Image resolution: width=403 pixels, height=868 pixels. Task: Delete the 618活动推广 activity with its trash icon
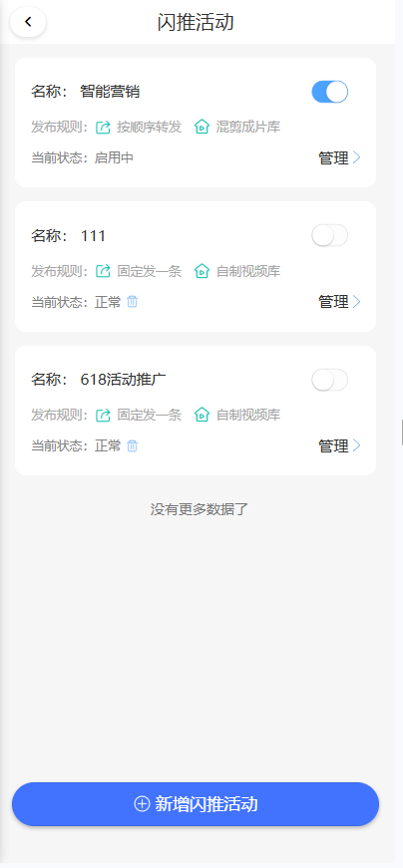(x=132, y=445)
